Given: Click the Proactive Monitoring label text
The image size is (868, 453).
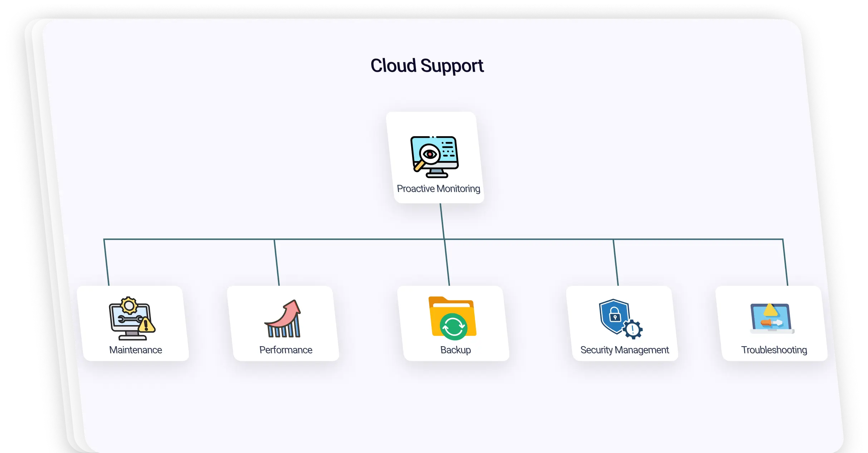Looking at the screenshot, I should [x=438, y=189].
